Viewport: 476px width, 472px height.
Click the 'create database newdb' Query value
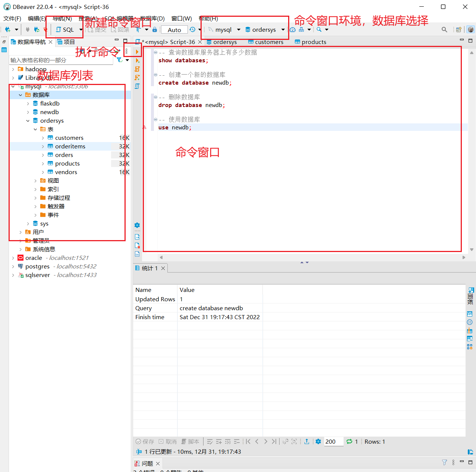click(x=211, y=308)
